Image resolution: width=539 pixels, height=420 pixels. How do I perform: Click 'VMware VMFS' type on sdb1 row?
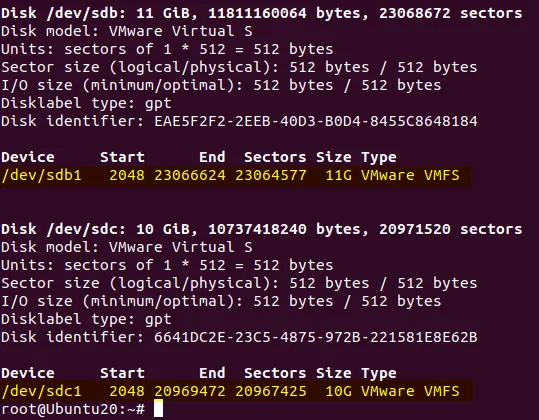point(410,175)
